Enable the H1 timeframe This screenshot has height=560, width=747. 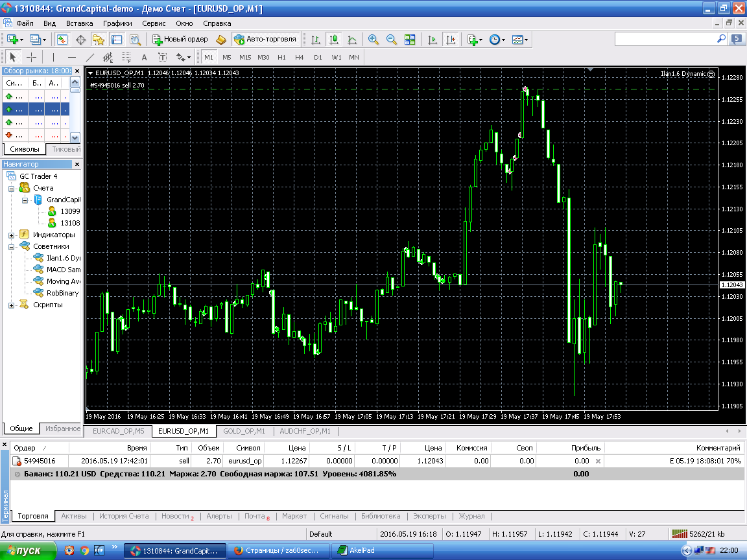pos(281,57)
